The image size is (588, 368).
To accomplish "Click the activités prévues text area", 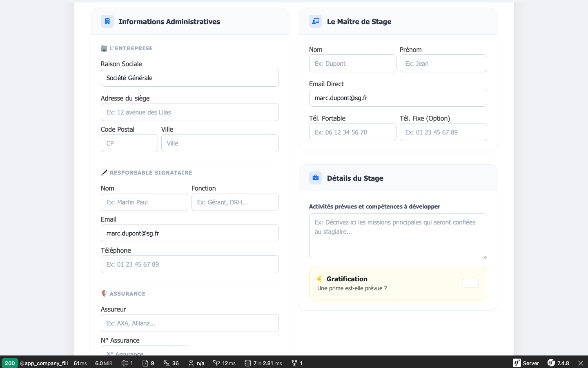I will point(398,236).
